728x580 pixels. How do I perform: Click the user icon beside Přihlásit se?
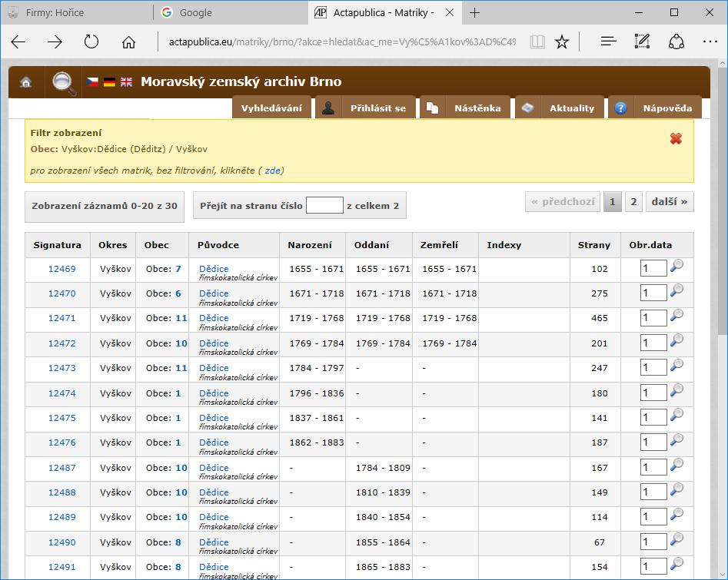pos(328,108)
